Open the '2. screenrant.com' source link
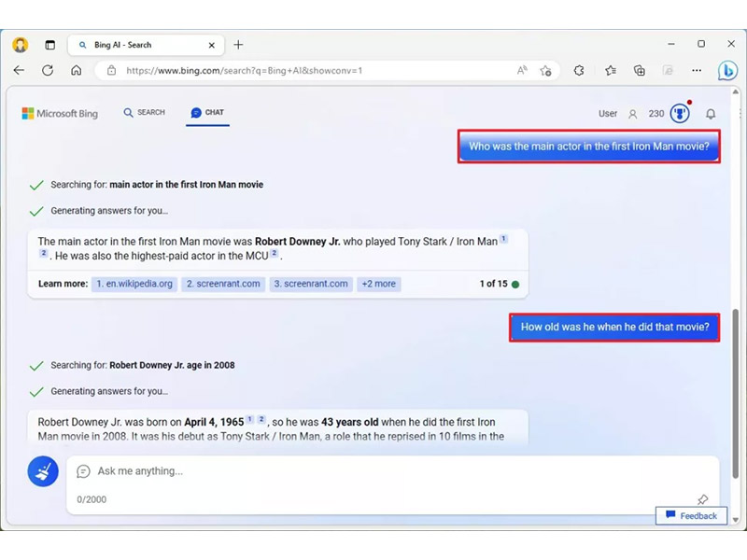747x560 pixels. 223,284
